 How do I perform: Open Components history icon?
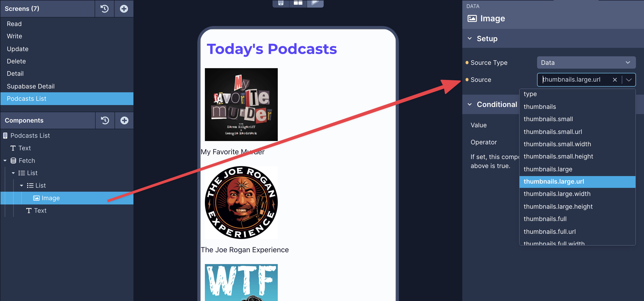[x=105, y=120]
